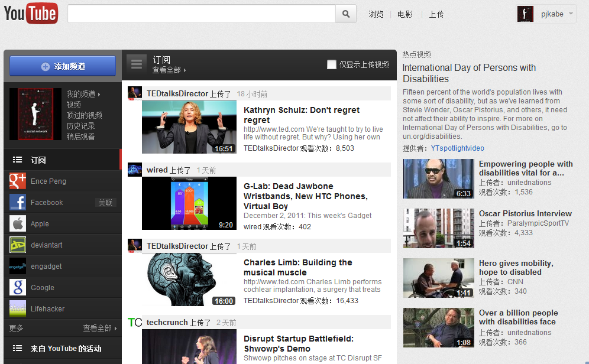
Task: Click the Lifehacker channel name
Action: (x=48, y=309)
